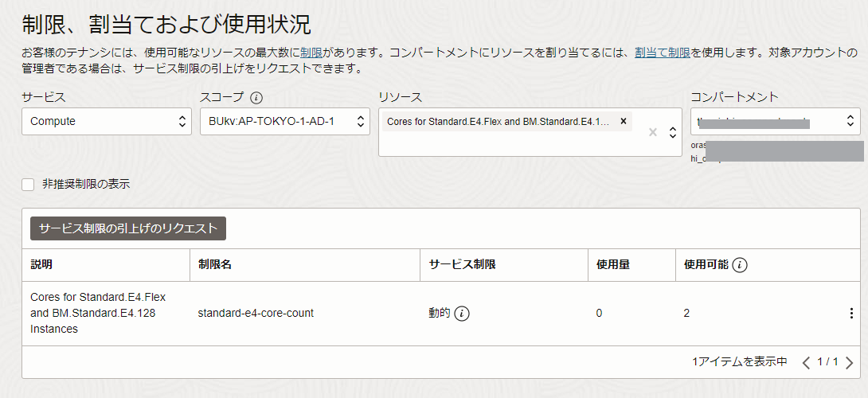Go to previous page arrow
The image size is (868, 398).
tap(806, 363)
